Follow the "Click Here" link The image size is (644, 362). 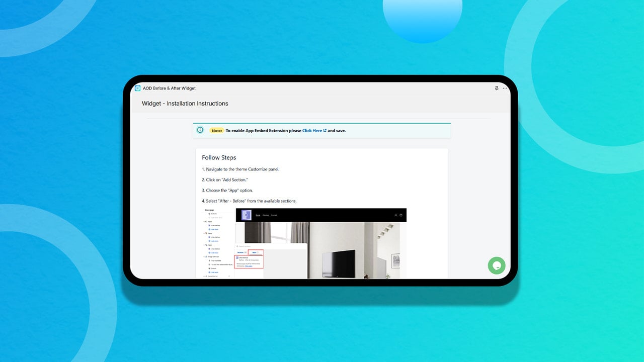click(x=314, y=131)
